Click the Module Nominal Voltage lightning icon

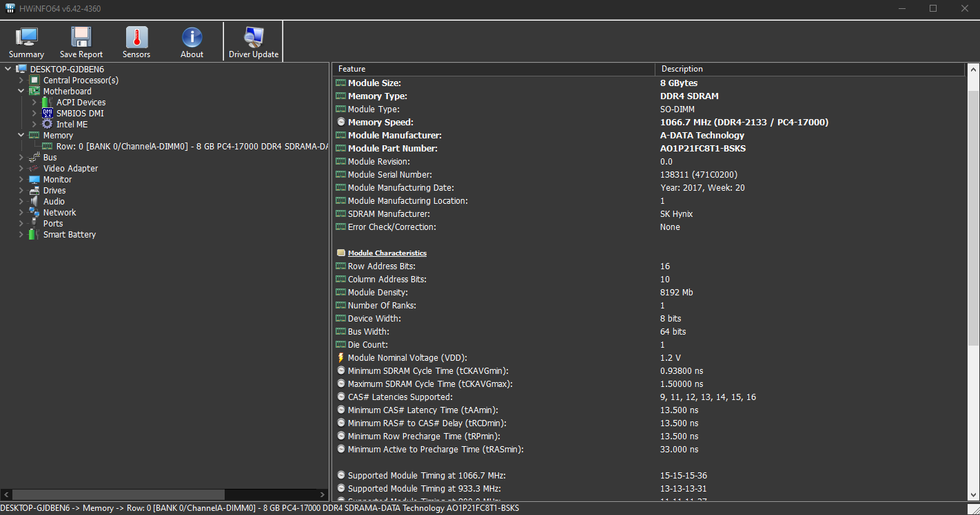[340, 357]
